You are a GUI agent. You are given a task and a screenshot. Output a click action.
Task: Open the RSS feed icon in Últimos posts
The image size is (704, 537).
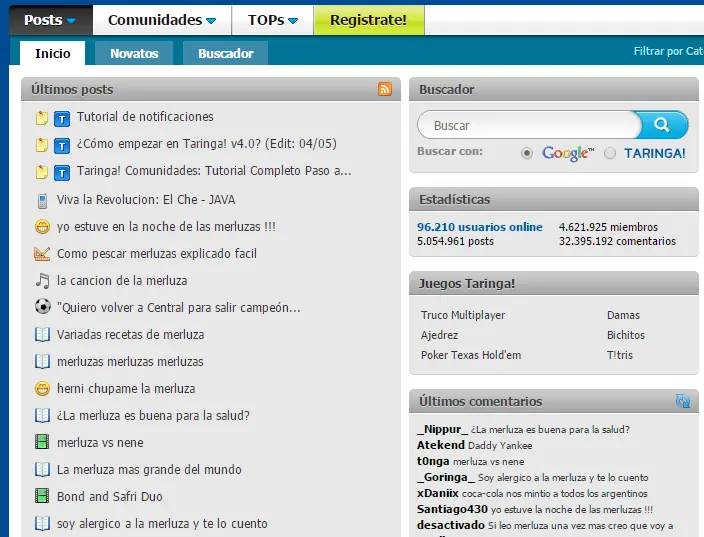point(385,89)
